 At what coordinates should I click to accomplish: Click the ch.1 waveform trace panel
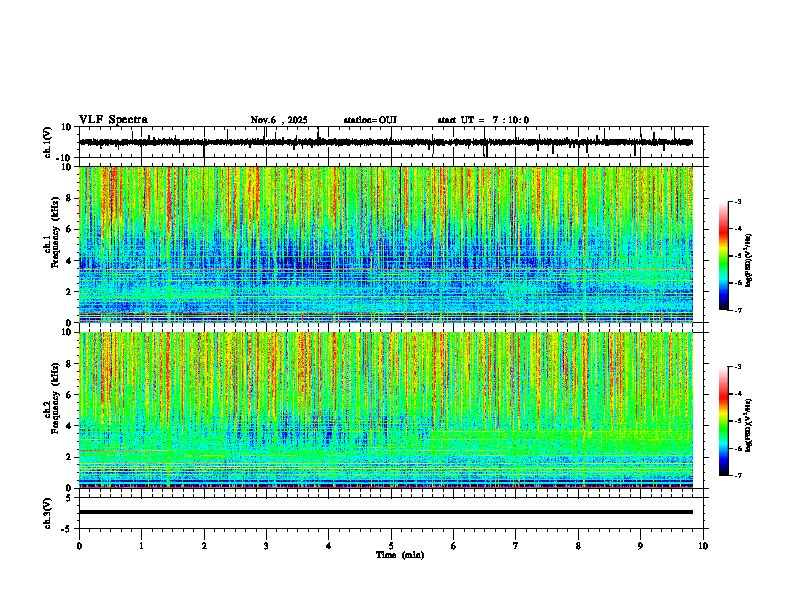click(393, 142)
